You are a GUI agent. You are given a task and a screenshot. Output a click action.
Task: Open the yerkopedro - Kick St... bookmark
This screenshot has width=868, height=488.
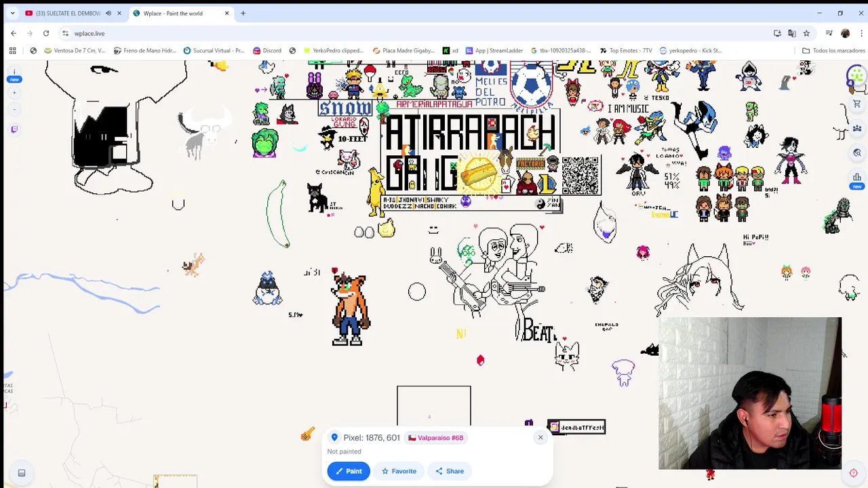point(690,50)
